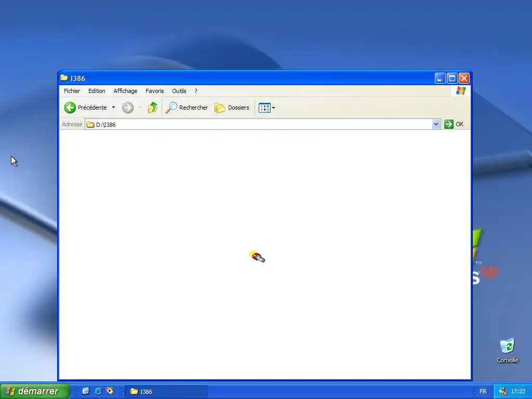
Task: Expand the address bar dropdown list
Action: click(436, 124)
